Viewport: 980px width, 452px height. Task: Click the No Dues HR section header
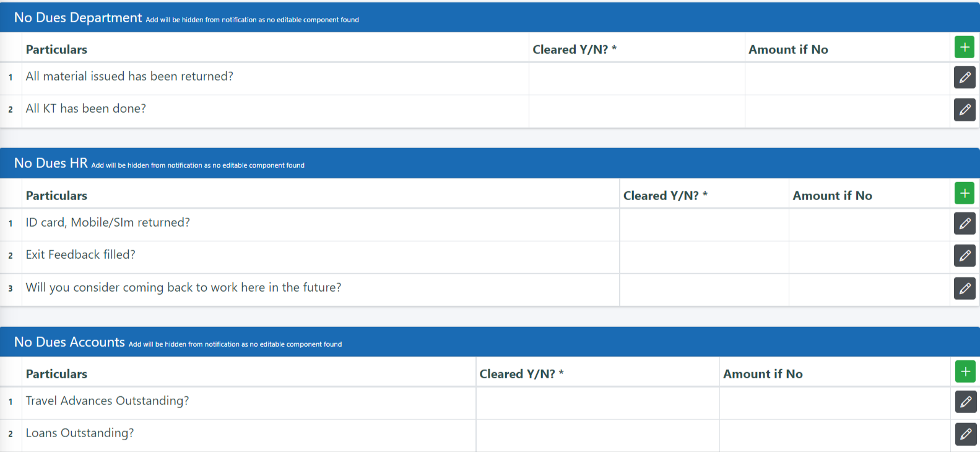tap(51, 163)
